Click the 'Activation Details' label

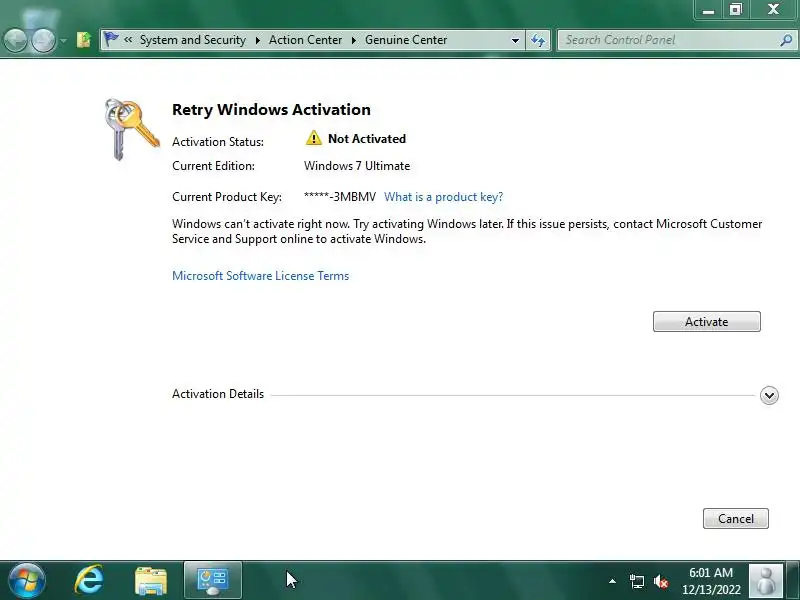(x=218, y=394)
